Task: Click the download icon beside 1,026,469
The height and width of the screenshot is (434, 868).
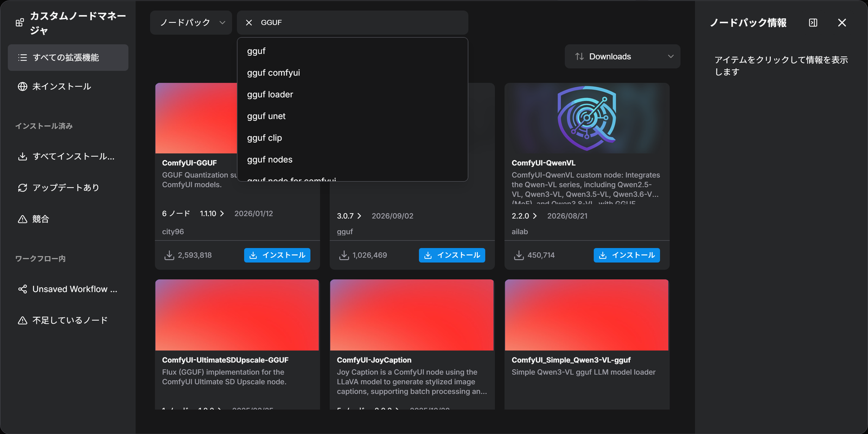Action: (344, 255)
